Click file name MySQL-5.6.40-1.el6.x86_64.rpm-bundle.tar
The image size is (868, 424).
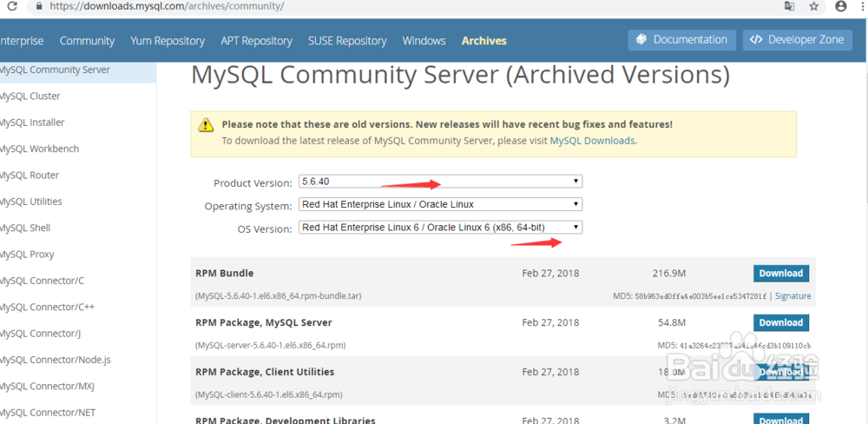click(279, 296)
